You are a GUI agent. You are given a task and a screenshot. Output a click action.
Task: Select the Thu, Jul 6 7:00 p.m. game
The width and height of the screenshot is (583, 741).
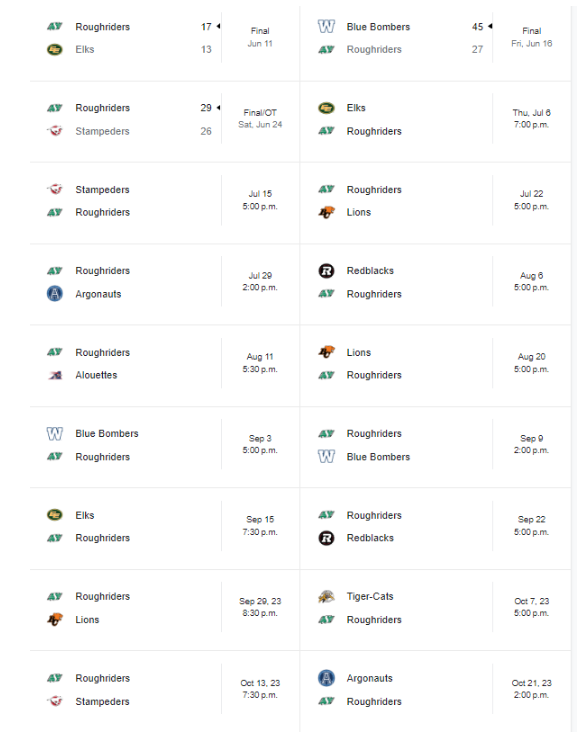pos(532,119)
